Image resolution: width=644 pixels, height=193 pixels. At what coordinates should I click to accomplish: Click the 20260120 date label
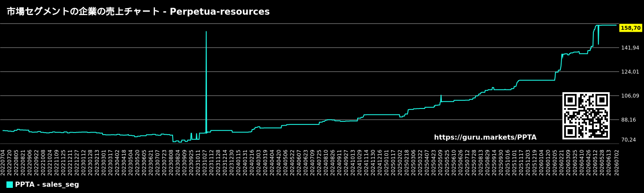tap(548, 163)
